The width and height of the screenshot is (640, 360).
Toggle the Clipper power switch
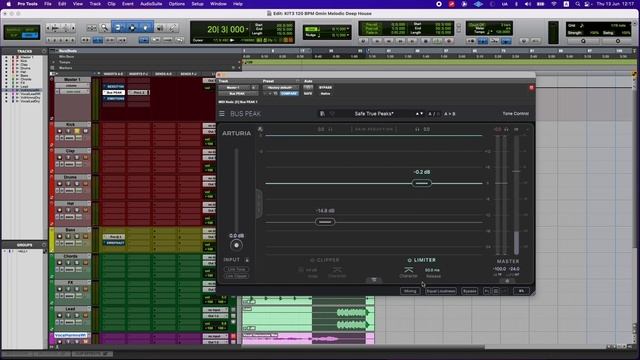coord(312,260)
